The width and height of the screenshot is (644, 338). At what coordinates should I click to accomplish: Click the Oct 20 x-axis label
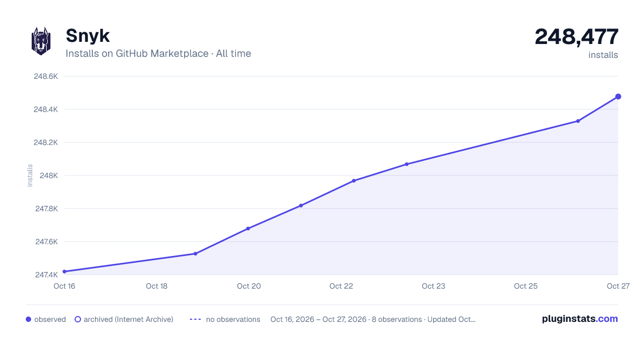(249, 286)
